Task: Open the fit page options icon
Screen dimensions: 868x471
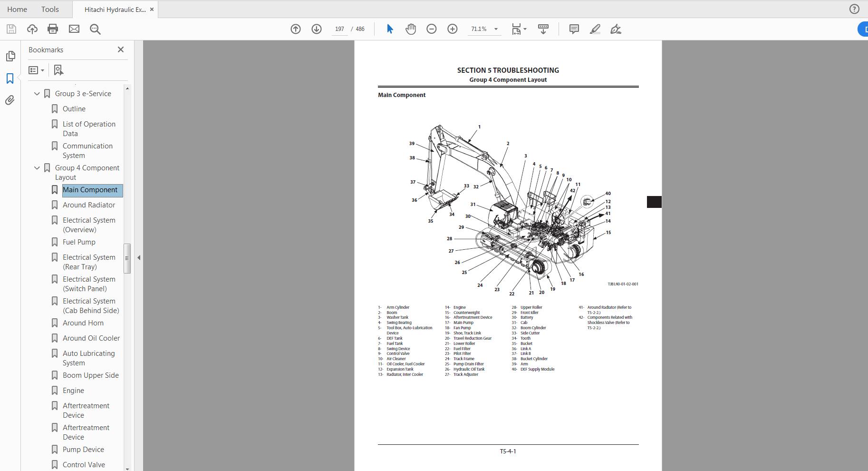Action: click(519, 29)
